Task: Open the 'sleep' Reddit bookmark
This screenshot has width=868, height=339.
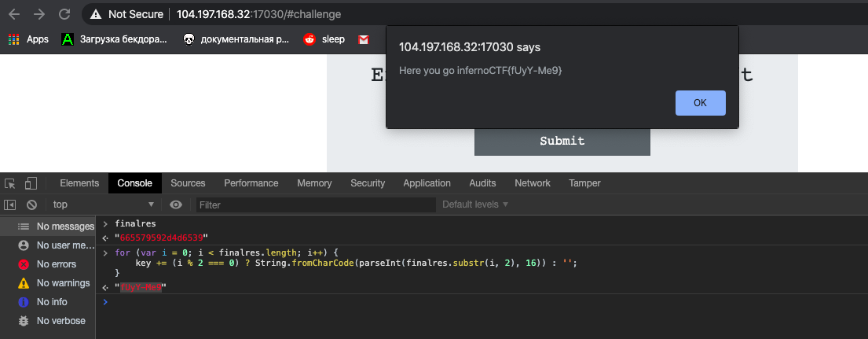Action: pos(324,39)
